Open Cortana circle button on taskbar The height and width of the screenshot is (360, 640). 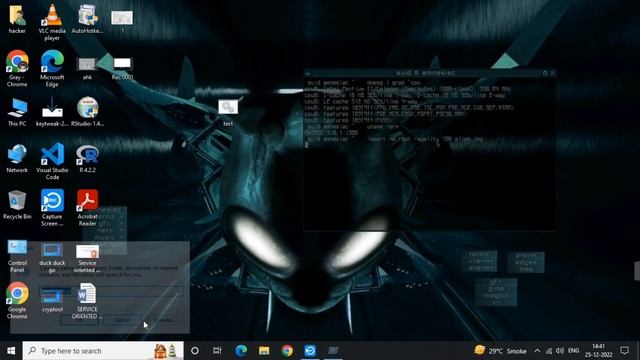pyautogui.click(x=195, y=351)
